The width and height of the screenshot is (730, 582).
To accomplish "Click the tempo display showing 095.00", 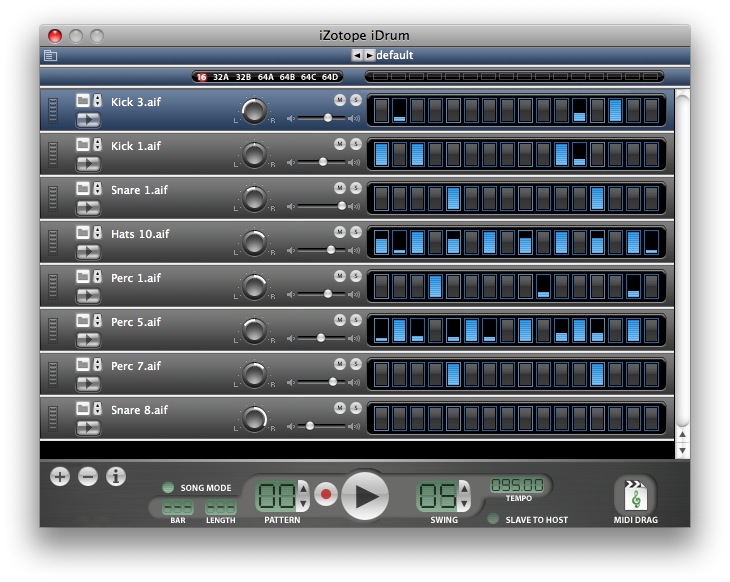I will 517,485.
